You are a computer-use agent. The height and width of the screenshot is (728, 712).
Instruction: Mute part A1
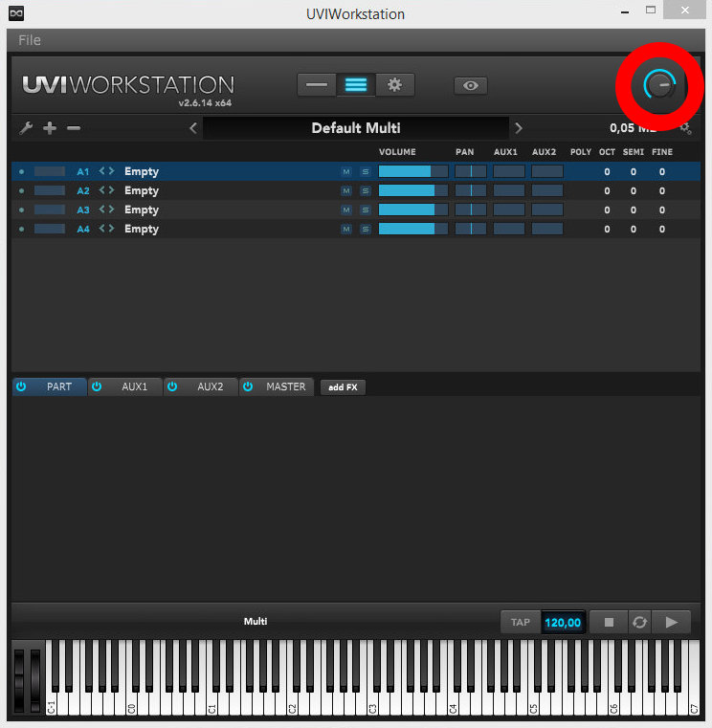pos(346,172)
